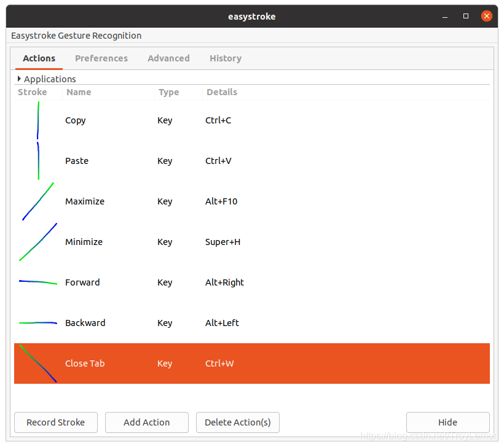Click the Key type cell in Close Tab row

pyautogui.click(x=165, y=363)
